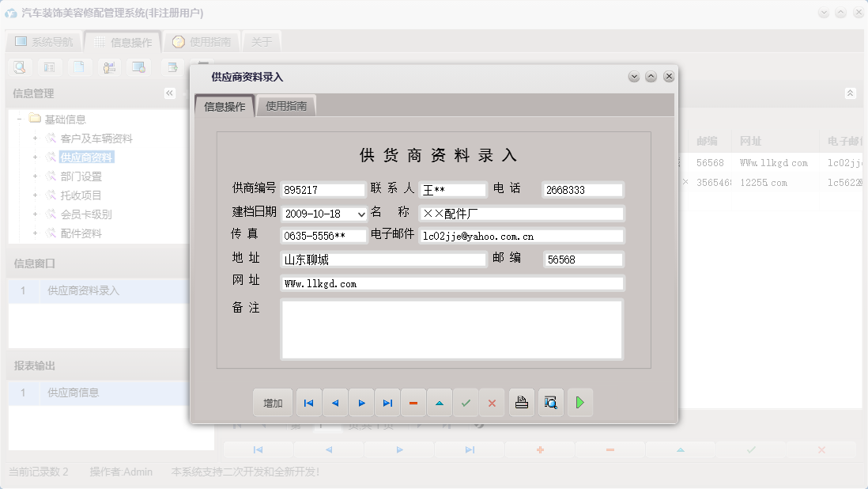Collapse the 信息管理 sidebar panel
The width and height of the screenshot is (868, 489).
click(169, 93)
